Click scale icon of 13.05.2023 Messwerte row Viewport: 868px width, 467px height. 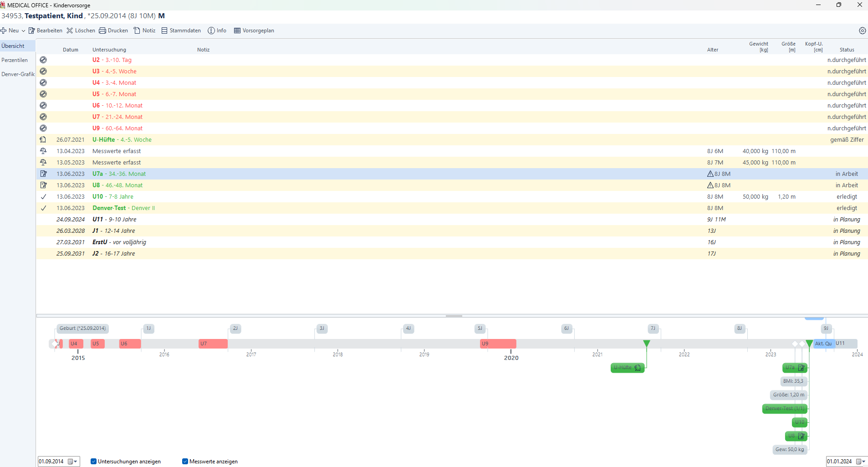pos(43,162)
